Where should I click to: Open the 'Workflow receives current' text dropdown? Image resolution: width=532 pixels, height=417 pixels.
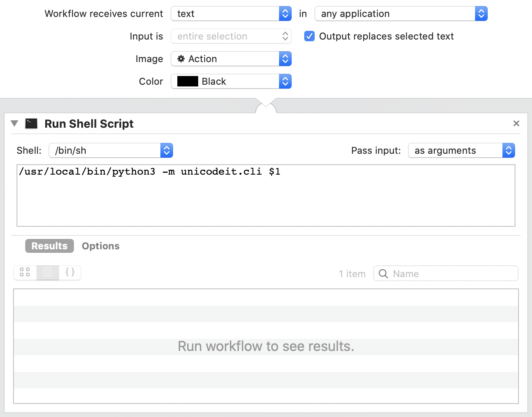231,14
